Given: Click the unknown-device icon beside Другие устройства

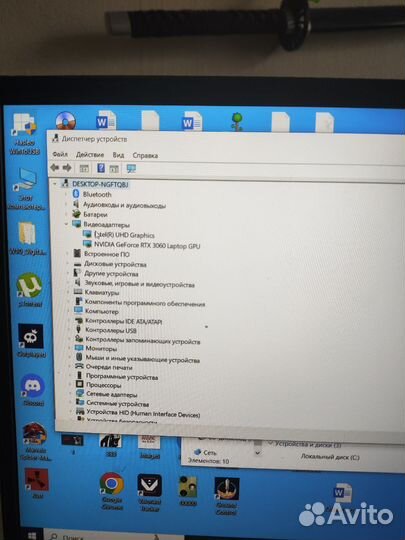Looking at the screenshot, I should click(x=77, y=273).
